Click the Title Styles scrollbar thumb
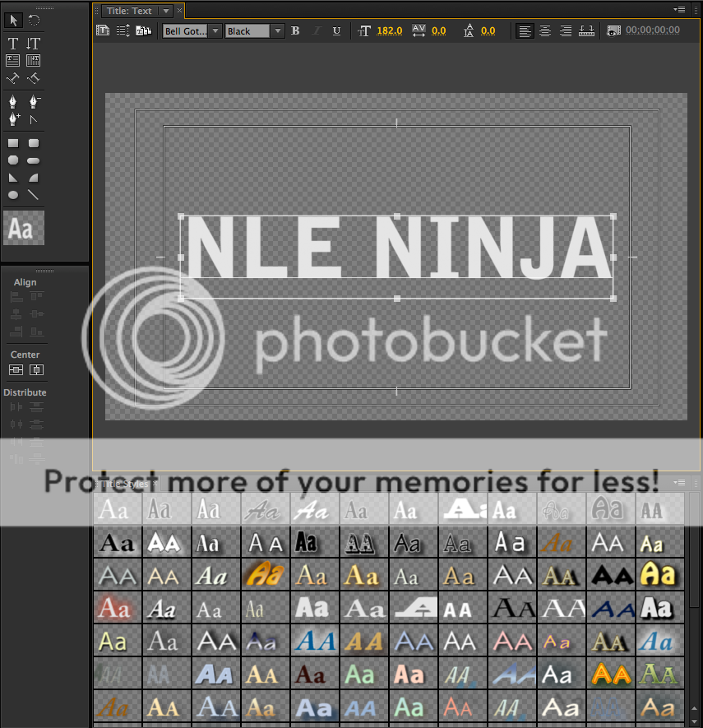The width and height of the screenshot is (703, 728). click(694, 550)
